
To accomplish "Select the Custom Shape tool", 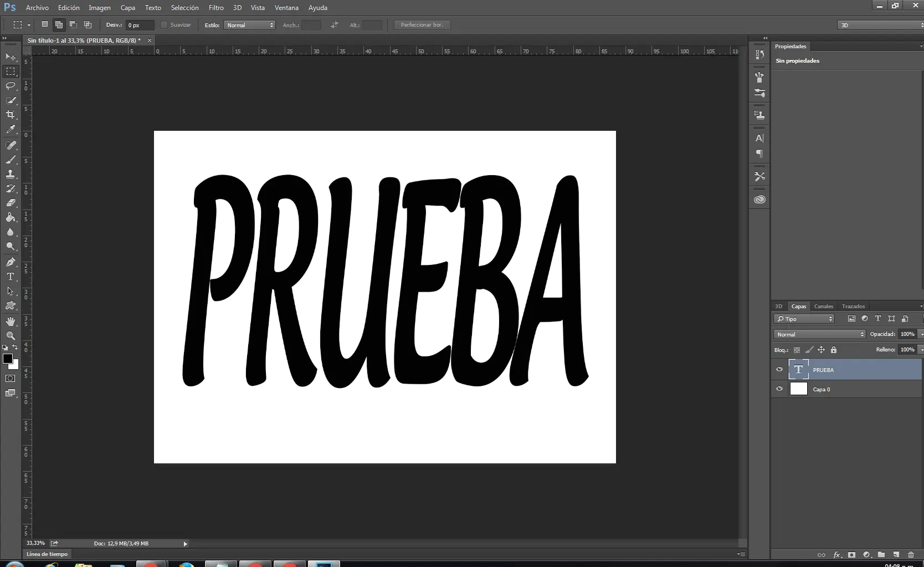I will 11,305.
